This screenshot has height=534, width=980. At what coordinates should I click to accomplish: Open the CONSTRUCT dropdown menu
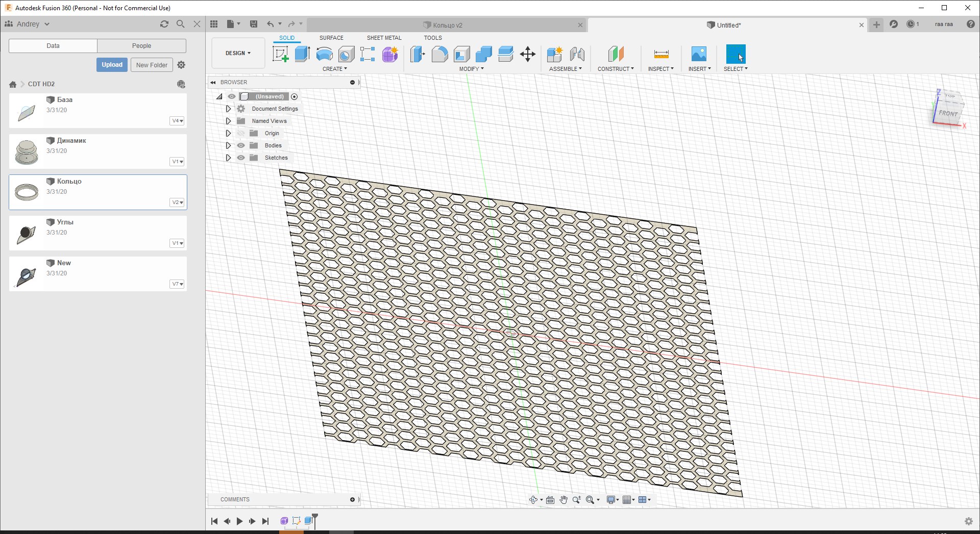616,69
